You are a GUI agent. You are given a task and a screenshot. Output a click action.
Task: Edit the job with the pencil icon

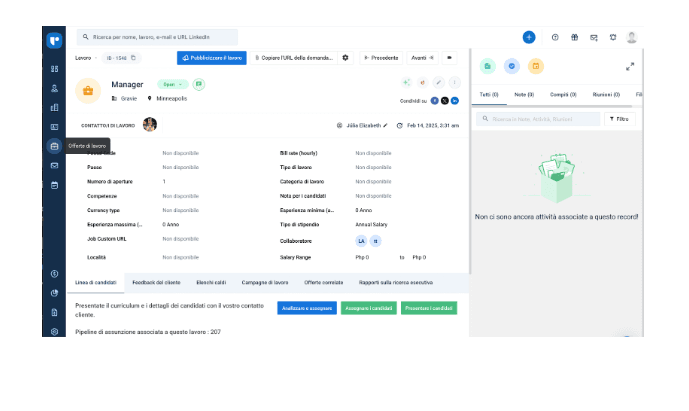point(439,82)
